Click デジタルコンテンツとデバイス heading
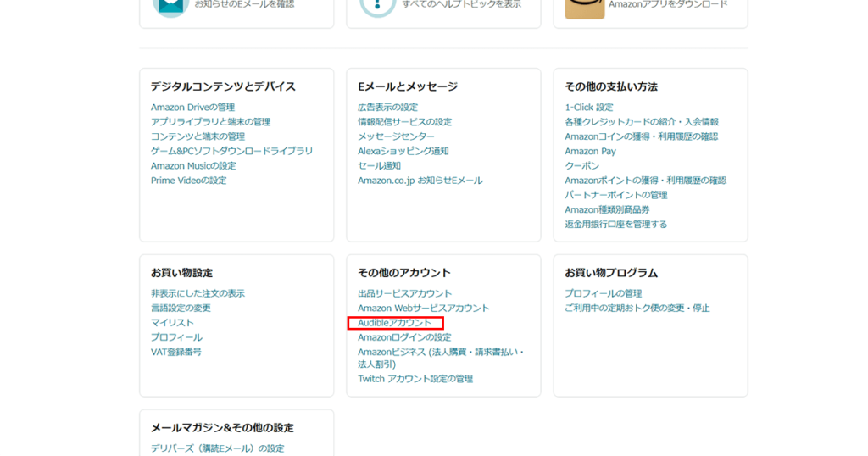 point(223,86)
